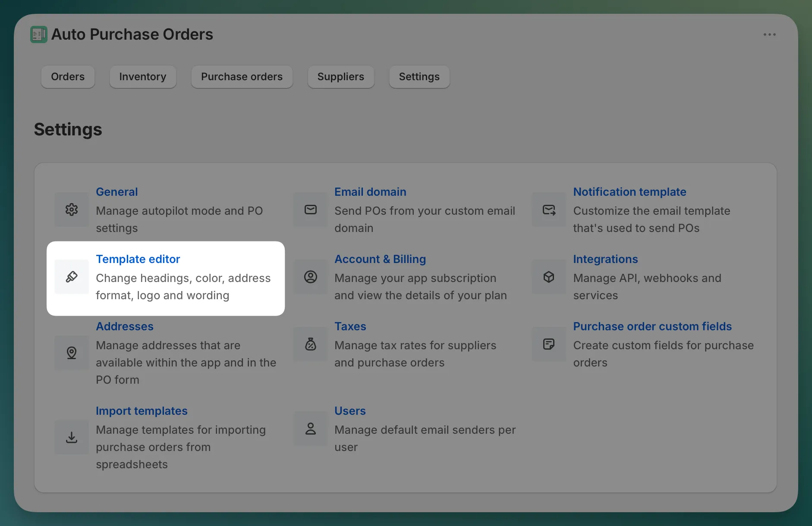Click 'Change headings, color, address format' description

pyautogui.click(x=183, y=287)
